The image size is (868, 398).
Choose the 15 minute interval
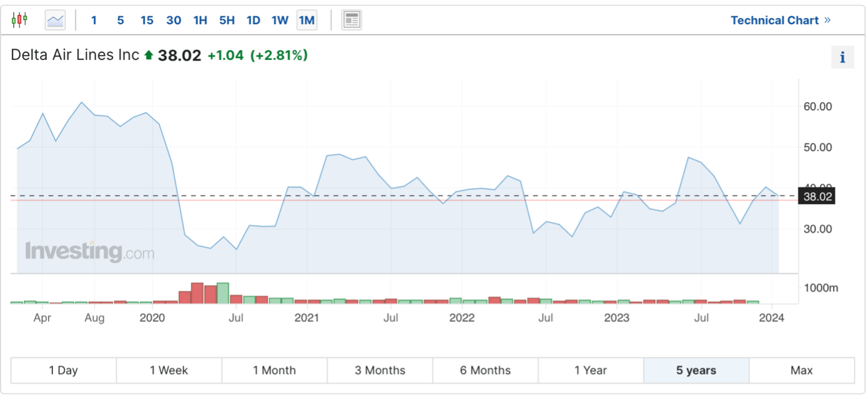(147, 20)
